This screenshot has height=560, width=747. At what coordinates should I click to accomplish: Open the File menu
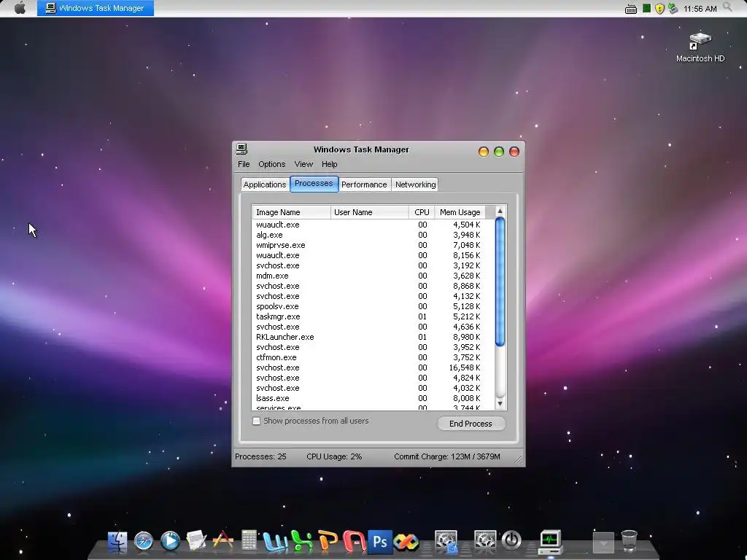(x=244, y=164)
